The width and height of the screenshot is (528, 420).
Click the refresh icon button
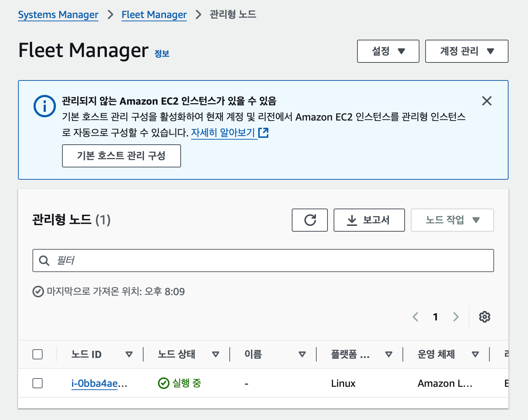point(310,220)
